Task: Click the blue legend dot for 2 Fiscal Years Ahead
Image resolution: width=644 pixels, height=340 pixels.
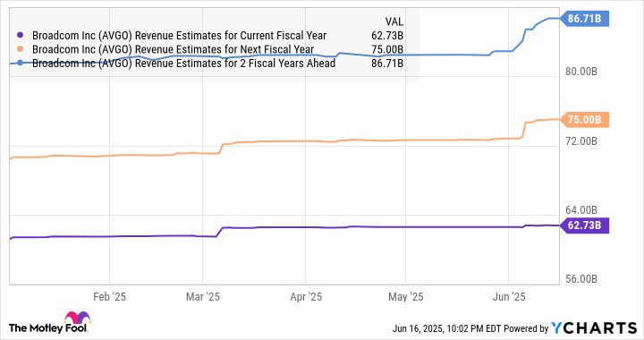Action: coord(20,63)
